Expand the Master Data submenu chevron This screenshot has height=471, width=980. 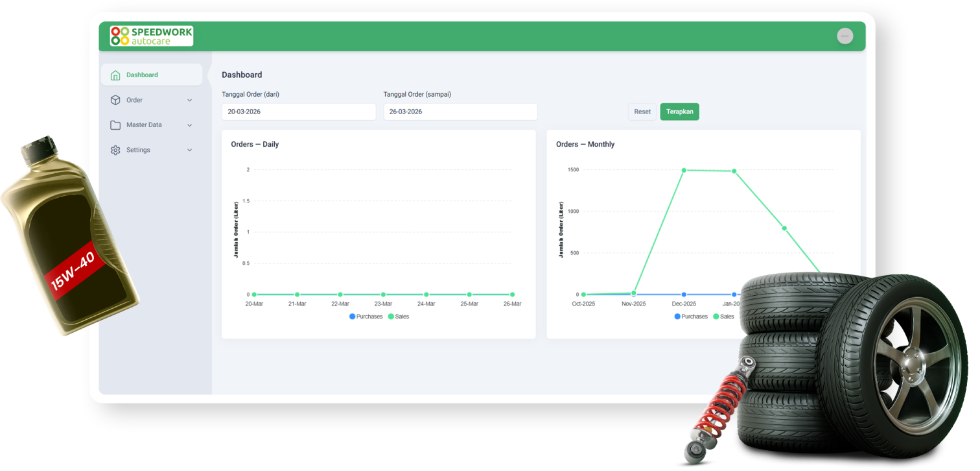click(190, 125)
